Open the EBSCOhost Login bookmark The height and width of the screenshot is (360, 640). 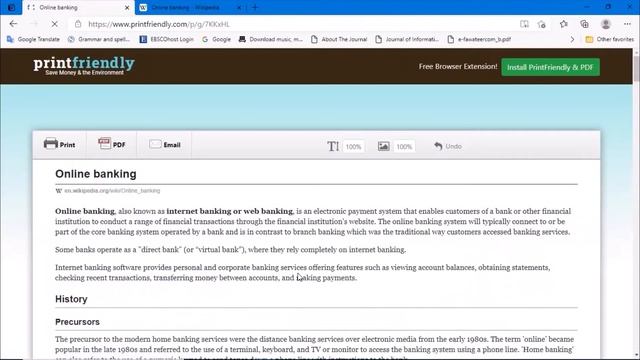[167, 39]
